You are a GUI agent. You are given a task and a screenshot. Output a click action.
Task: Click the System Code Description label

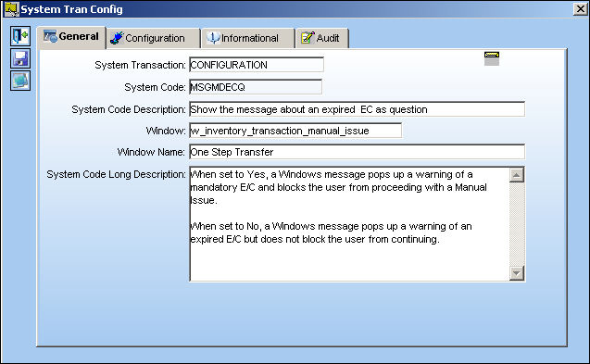tap(129, 109)
